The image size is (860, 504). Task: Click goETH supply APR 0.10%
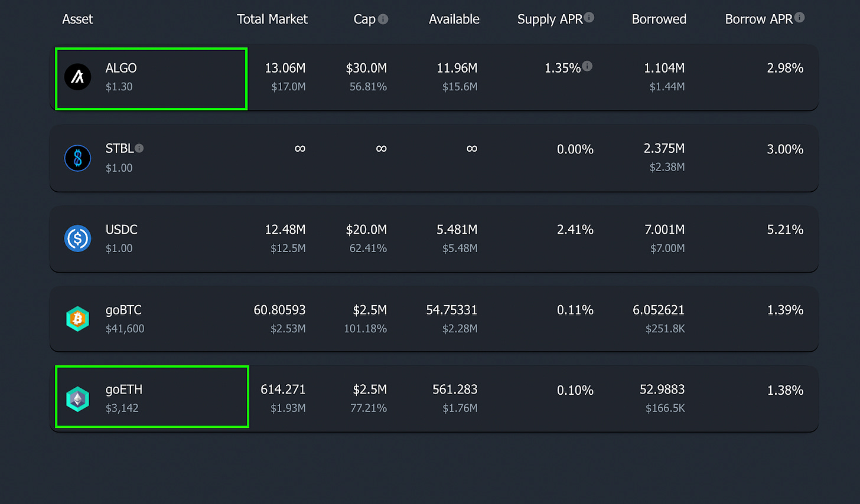pyautogui.click(x=575, y=390)
